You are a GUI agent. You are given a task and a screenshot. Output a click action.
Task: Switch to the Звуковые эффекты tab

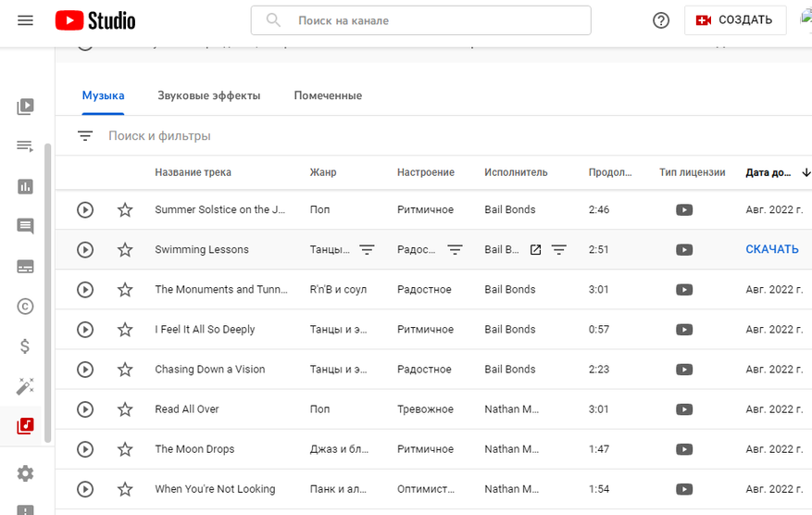pyautogui.click(x=208, y=95)
